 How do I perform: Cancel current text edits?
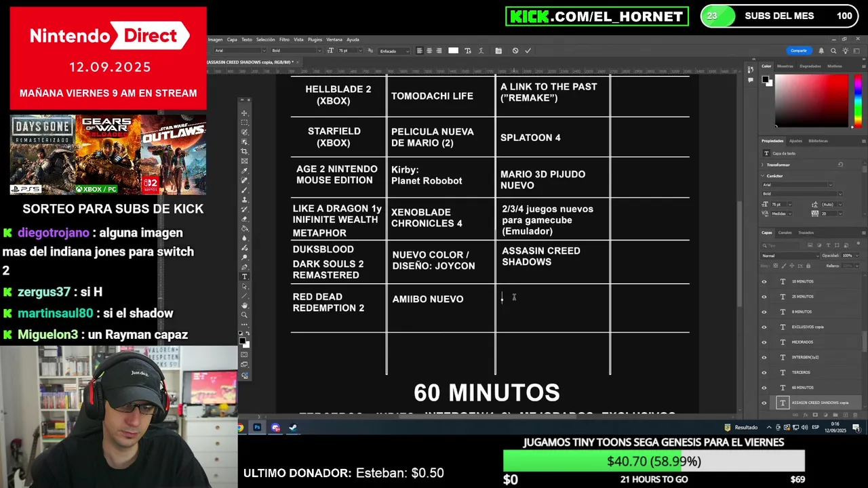tap(515, 51)
